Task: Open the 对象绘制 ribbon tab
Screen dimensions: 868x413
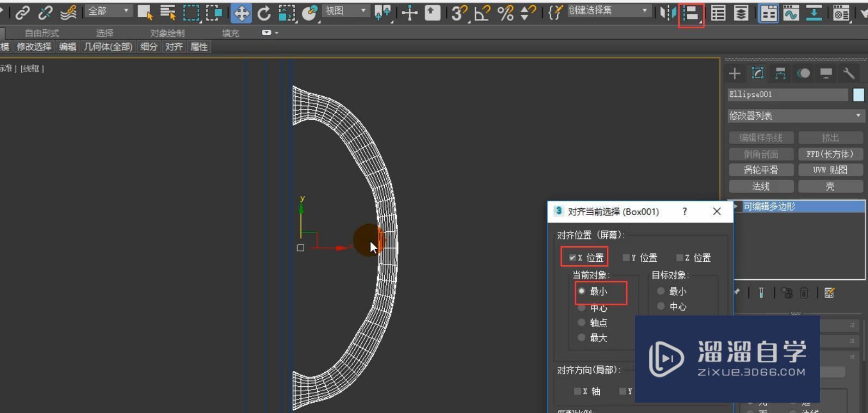Action: [x=168, y=33]
